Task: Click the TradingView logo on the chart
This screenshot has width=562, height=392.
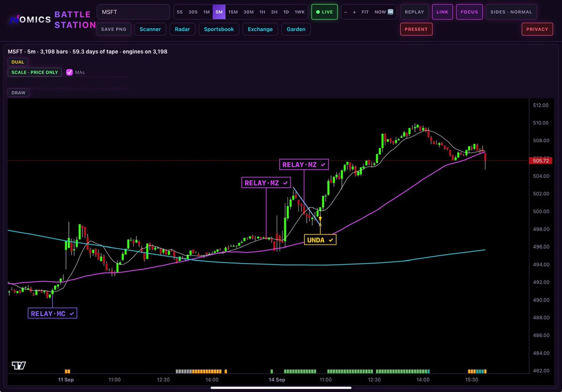Action: (x=19, y=365)
